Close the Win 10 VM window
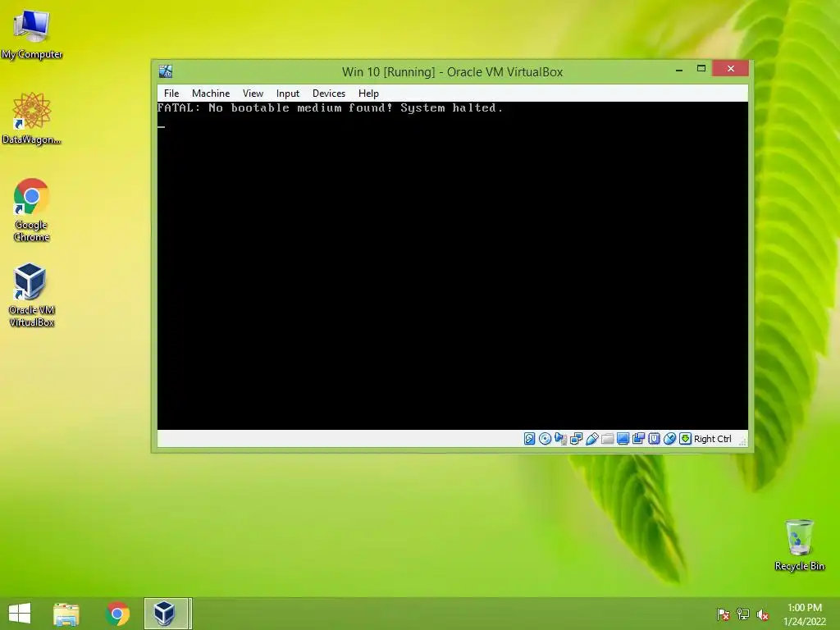Viewport: 840px width, 630px height. click(731, 69)
